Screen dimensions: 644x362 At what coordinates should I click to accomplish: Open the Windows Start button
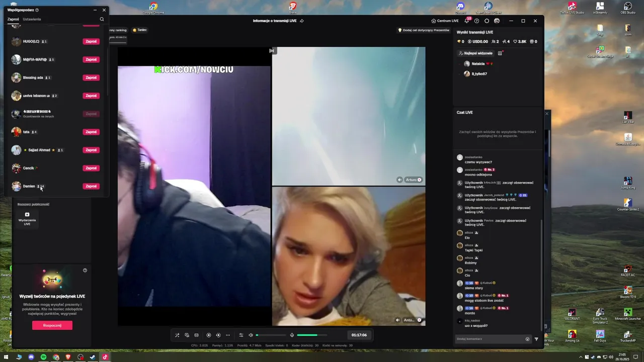[x=6, y=357]
